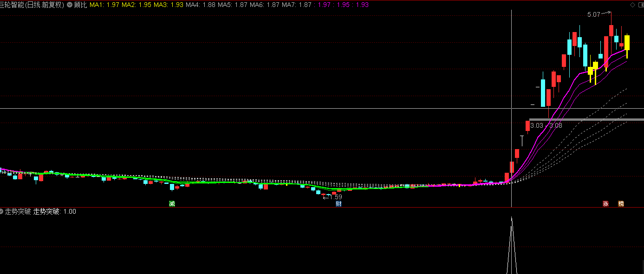Select the MA6: 1.87 value label
644x274 pixels.
click(265, 5)
